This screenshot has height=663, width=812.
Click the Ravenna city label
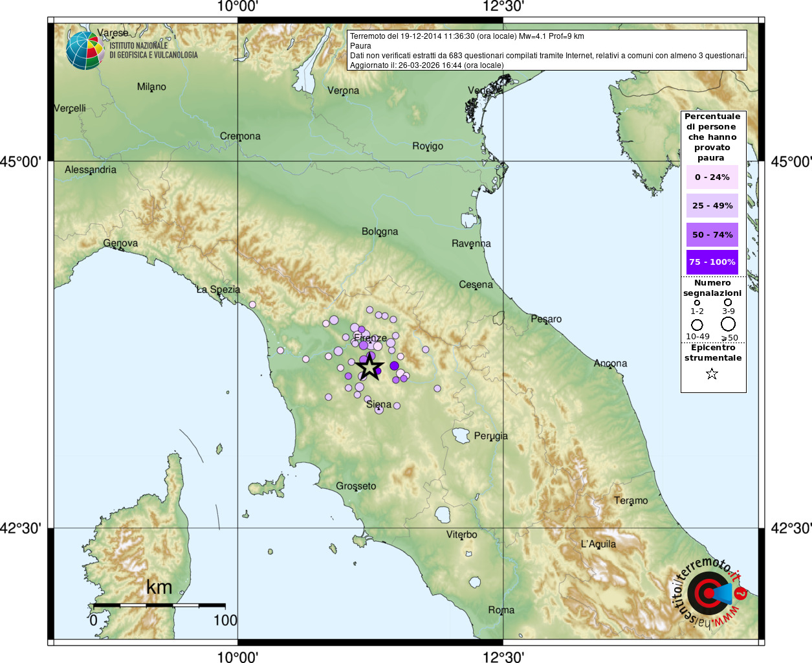tap(471, 243)
